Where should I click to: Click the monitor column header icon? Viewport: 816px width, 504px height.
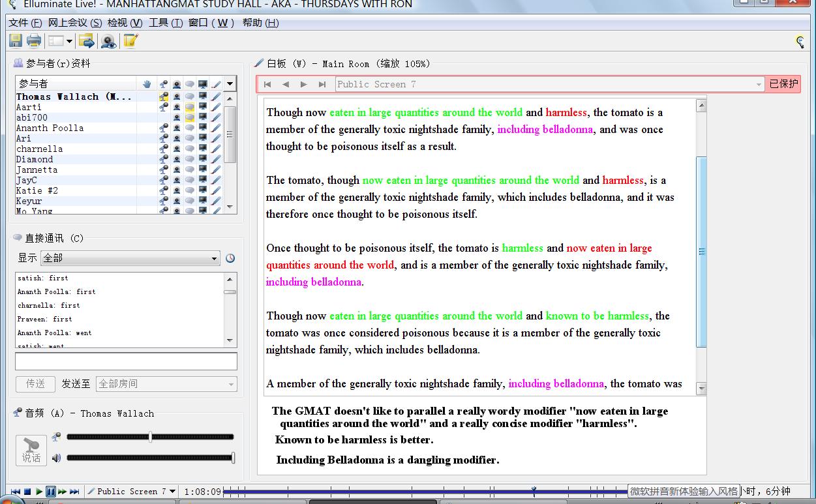(203, 84)
